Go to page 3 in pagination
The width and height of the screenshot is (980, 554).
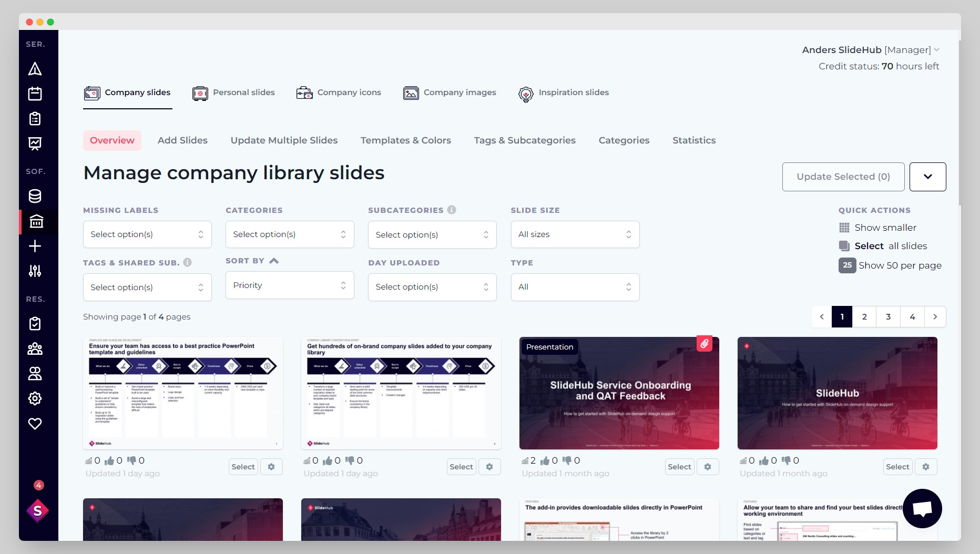(889, 317)
